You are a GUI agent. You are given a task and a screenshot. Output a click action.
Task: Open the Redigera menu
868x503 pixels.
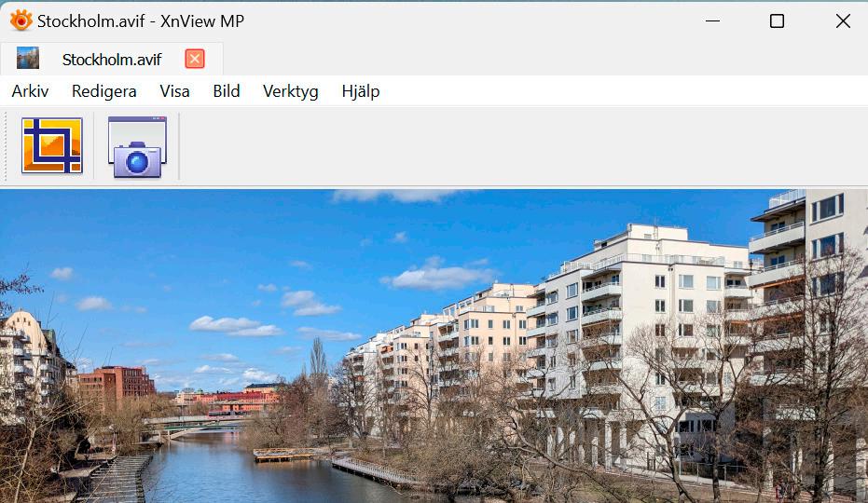(104, 91)
